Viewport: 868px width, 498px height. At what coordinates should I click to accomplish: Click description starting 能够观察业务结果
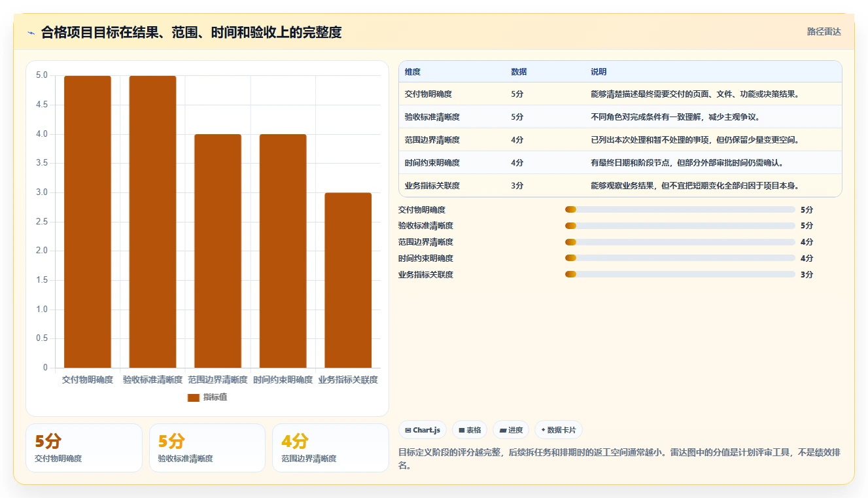(x=695, y=186)
